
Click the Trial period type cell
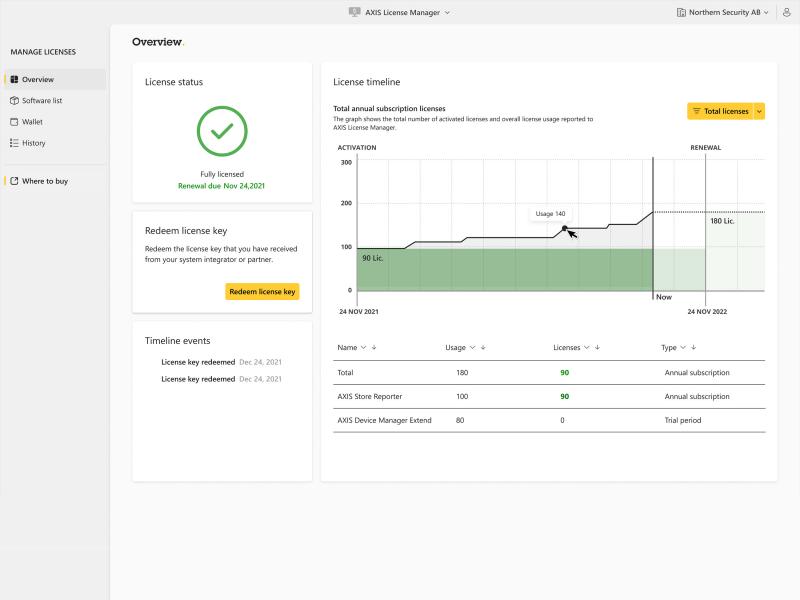click(x=683, y=420)
